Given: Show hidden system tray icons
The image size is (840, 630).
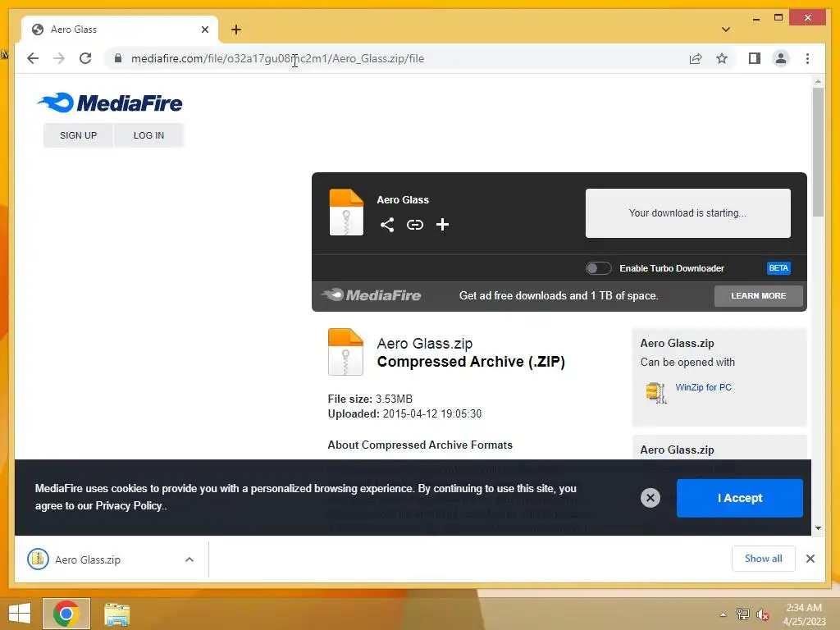Looking at the screenshot, I should pyautogui.click(x=723, y=614).
